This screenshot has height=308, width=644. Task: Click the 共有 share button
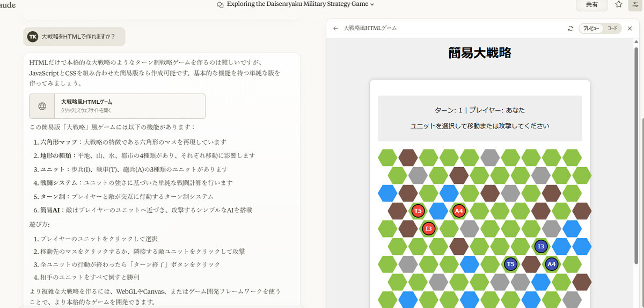click(592, 4)
